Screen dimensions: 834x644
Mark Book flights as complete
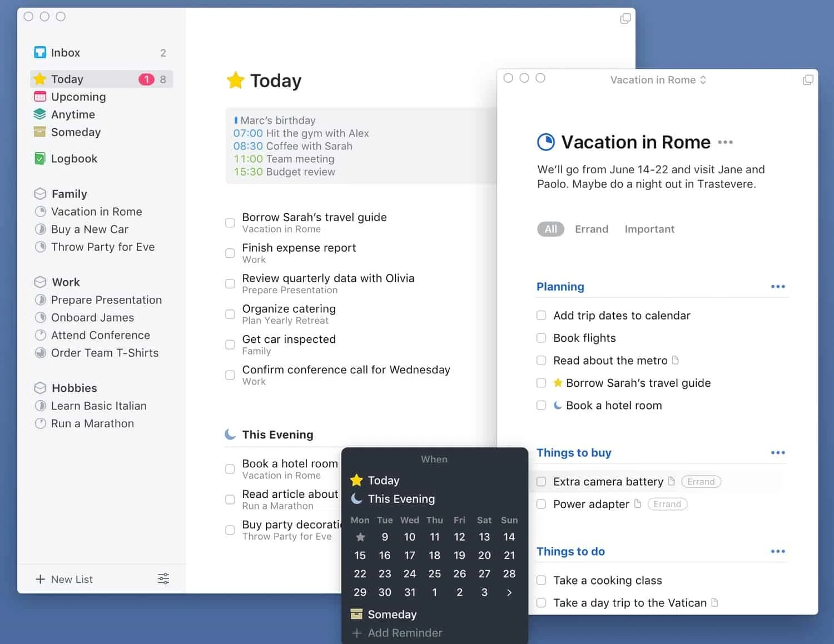[541, 338]
